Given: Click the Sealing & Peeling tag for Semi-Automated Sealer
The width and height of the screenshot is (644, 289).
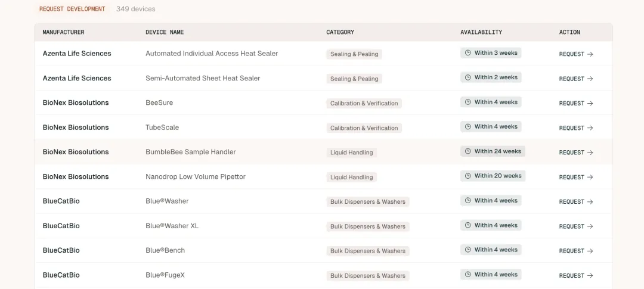Looking at the screenshot, I should coord(354,79).
